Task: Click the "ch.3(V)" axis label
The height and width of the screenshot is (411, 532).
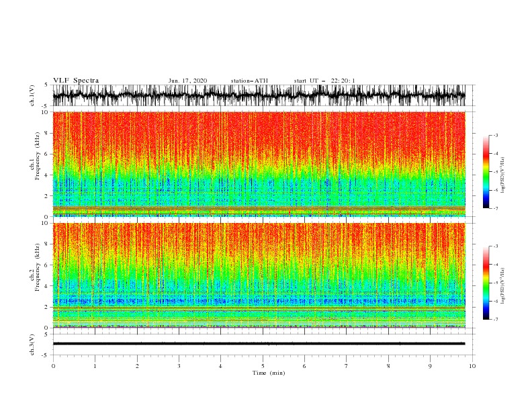Action: click(x=32, y=345)
